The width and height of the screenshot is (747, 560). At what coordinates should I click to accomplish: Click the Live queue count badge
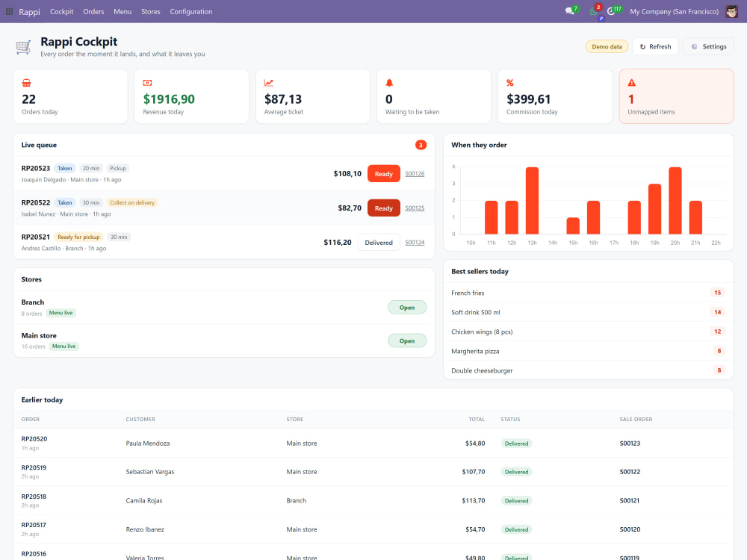pos(421,146)
